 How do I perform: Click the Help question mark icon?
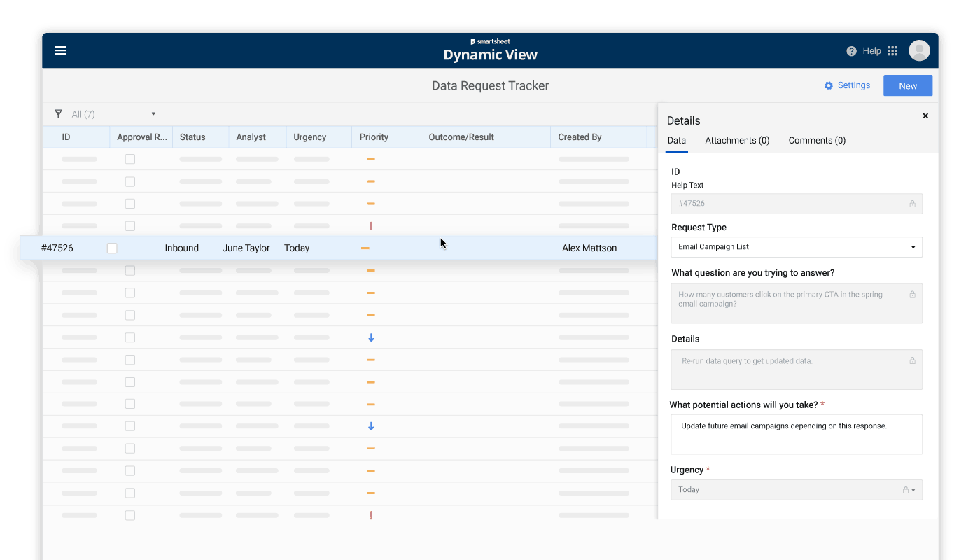click(x=851, y=51)
